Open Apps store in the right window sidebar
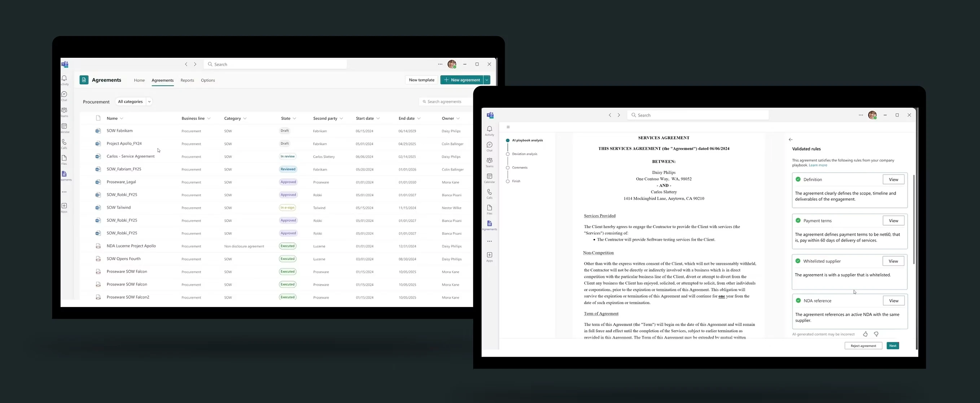The height and width of the screenshot is (403, 980). [x=490, y=257]
